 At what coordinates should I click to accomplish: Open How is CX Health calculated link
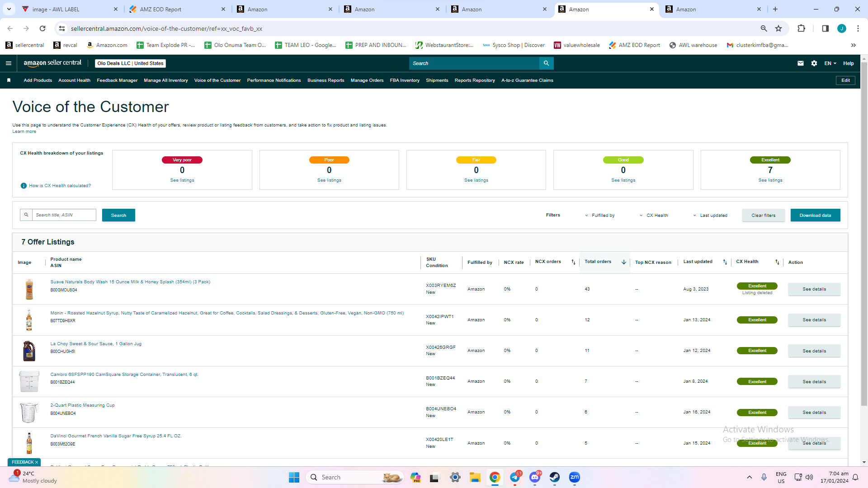coord(60,186)
